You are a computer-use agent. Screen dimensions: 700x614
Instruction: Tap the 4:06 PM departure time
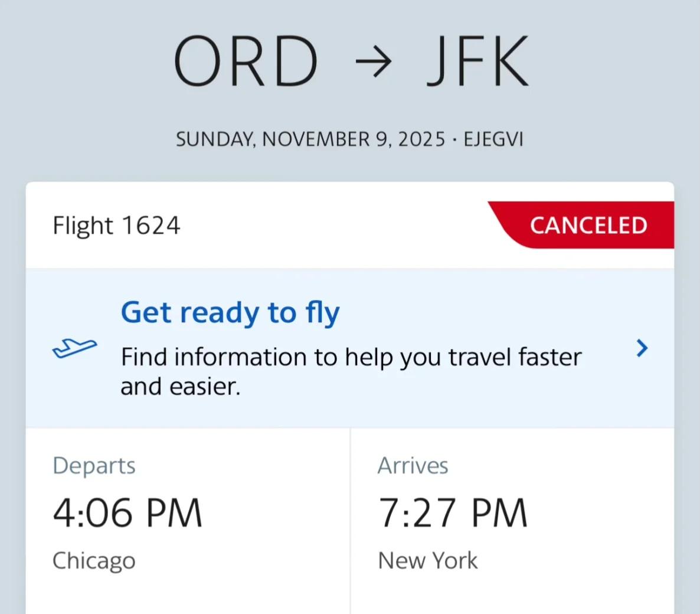pos(127,512)
